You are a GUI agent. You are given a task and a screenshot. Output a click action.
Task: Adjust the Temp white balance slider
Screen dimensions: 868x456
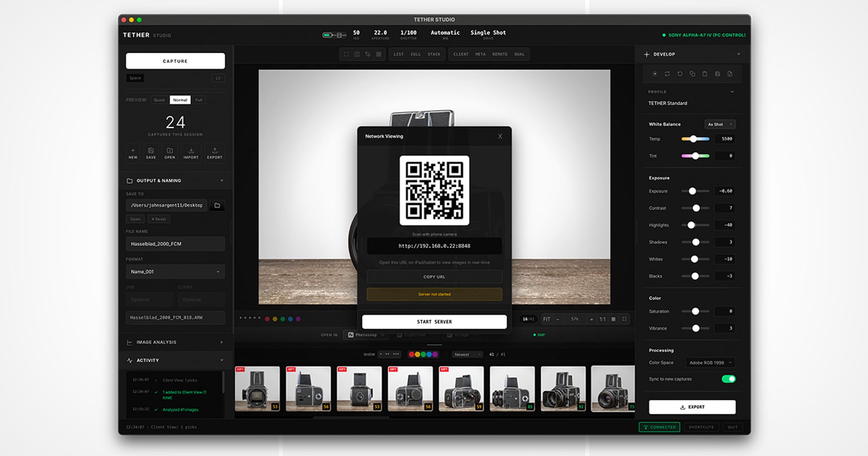(695, 139)
